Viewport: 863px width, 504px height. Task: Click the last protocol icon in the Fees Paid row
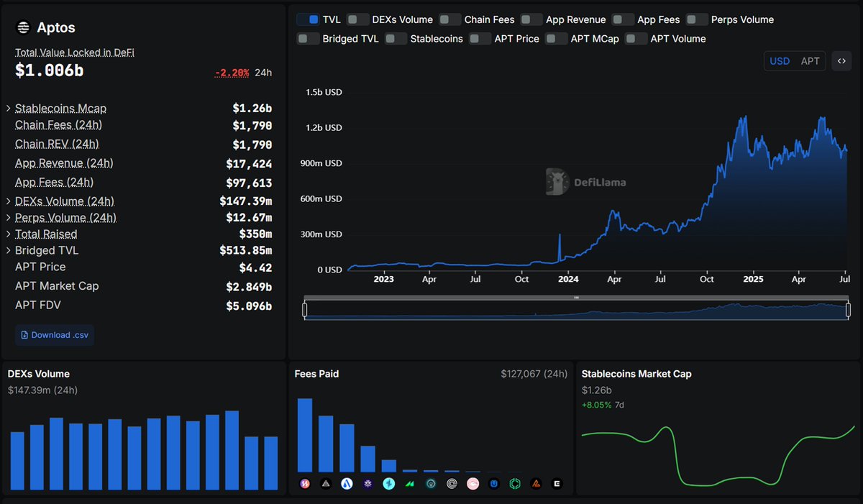(x=557, y=484)
